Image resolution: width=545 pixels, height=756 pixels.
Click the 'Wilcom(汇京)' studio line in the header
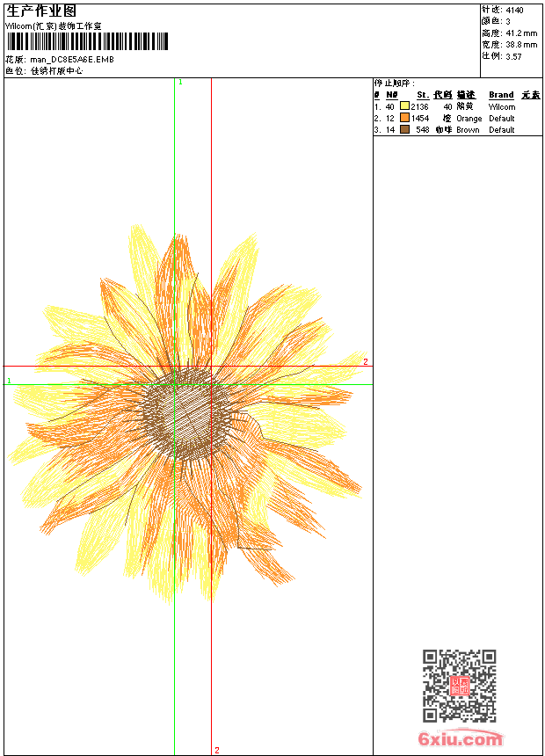click(x=54, y=26)
